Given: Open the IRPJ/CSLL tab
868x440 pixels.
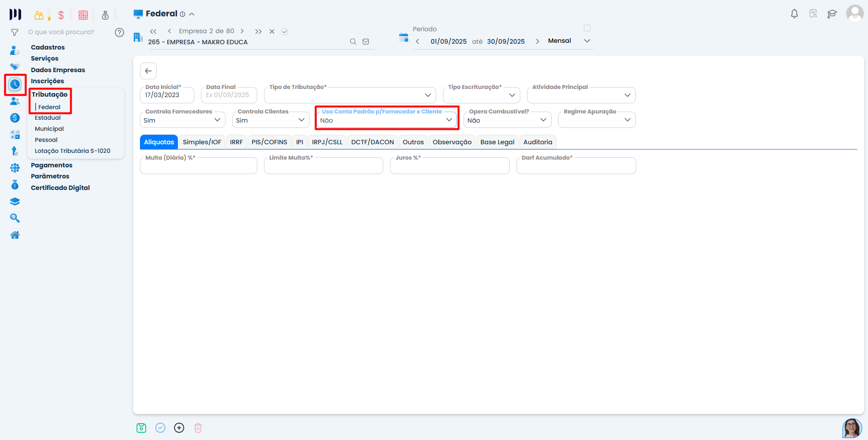Looking at the screenshot, I should pos(327,142).
